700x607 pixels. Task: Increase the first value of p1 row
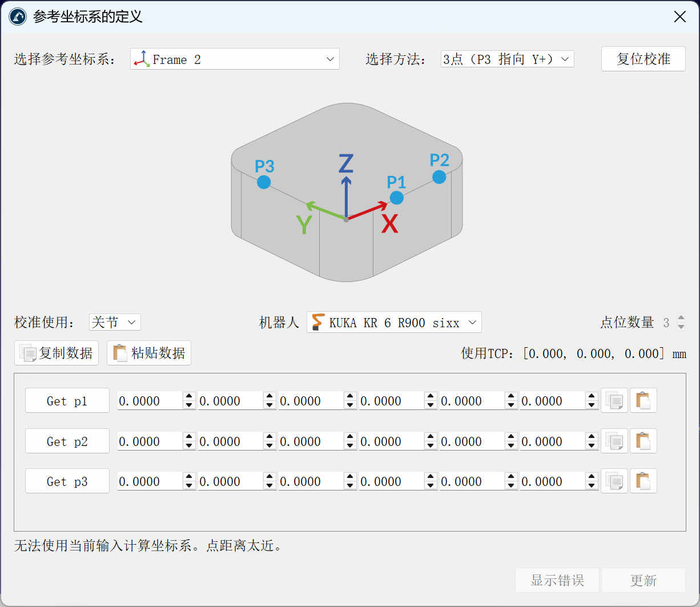[189, 397]
